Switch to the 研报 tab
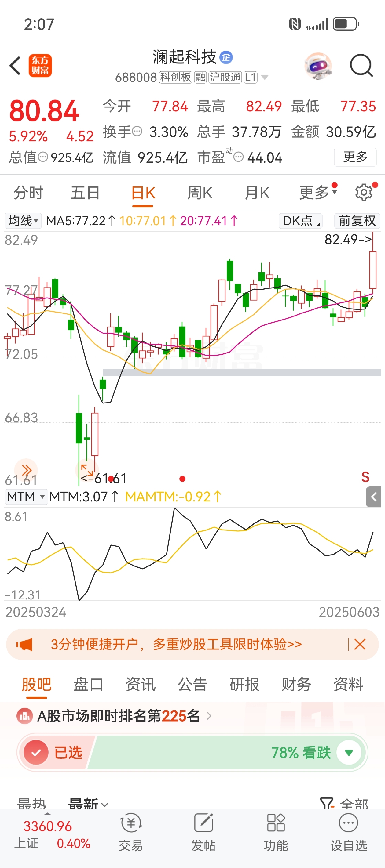The height and width of the screenshot is (868, 385). [244, 685]
